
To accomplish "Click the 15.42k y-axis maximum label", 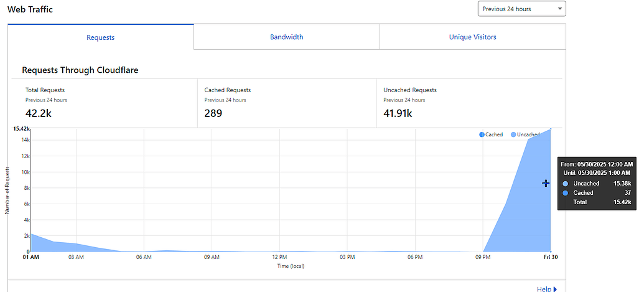I will [21, 128].
